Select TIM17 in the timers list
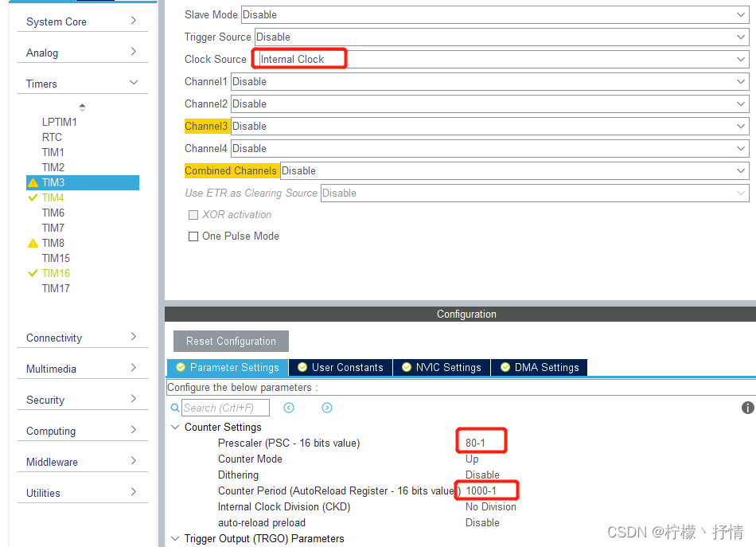 56,288
